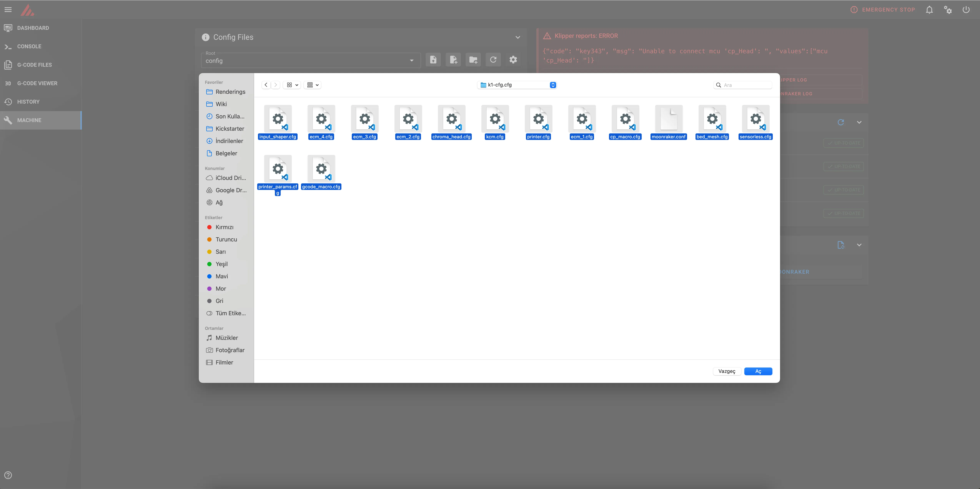Click the Emergency Stop button
Screen dimensions: 980x489
pyautogui.click(x=883, y=9)
